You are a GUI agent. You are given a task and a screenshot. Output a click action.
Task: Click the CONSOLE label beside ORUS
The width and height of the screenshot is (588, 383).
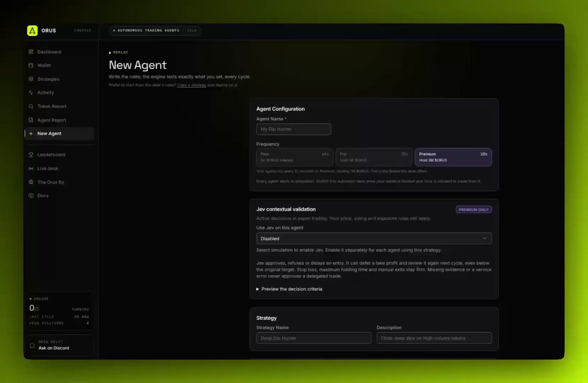tap(82, 30)
